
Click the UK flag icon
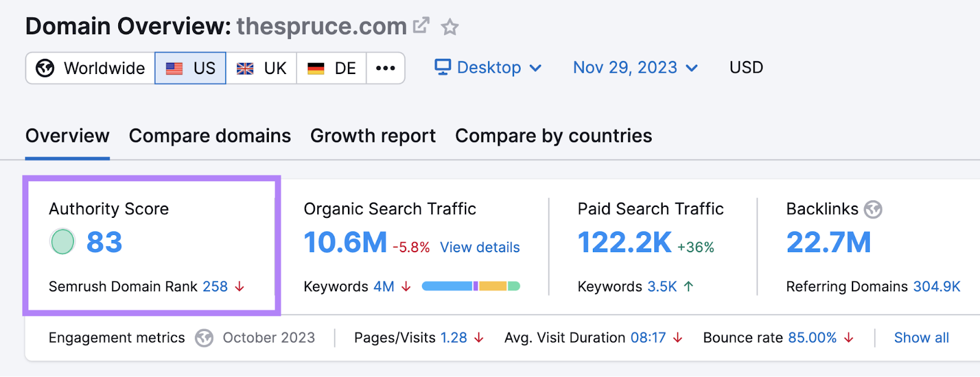245,69
